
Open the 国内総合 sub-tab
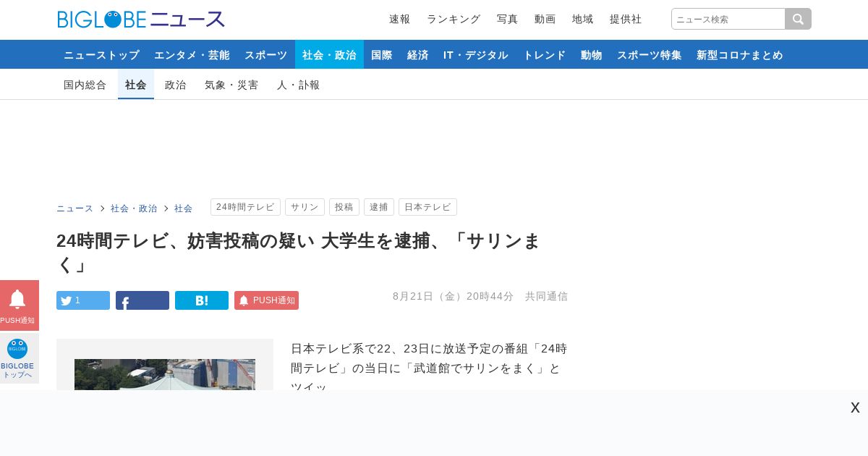point(85,85)
